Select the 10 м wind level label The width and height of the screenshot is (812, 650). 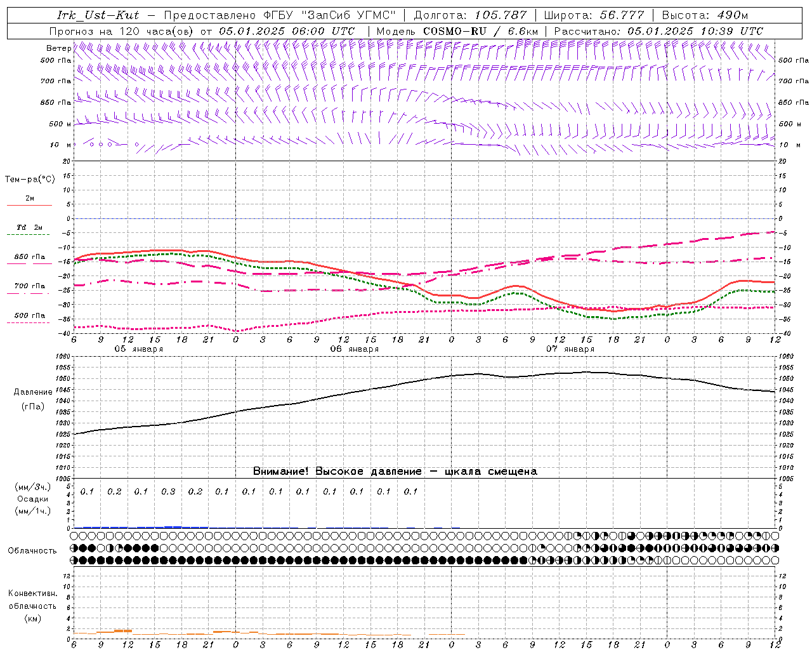60,145
